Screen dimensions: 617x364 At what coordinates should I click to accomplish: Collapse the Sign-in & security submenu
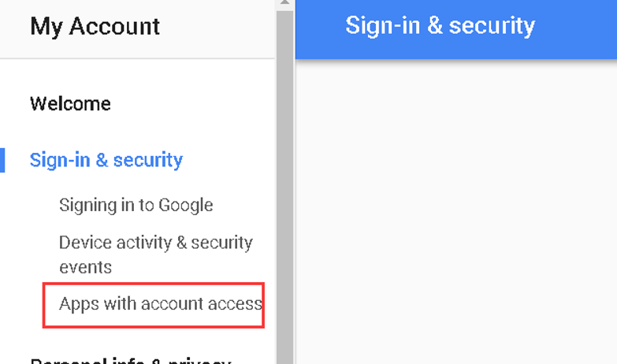click(x=106, y=160)
